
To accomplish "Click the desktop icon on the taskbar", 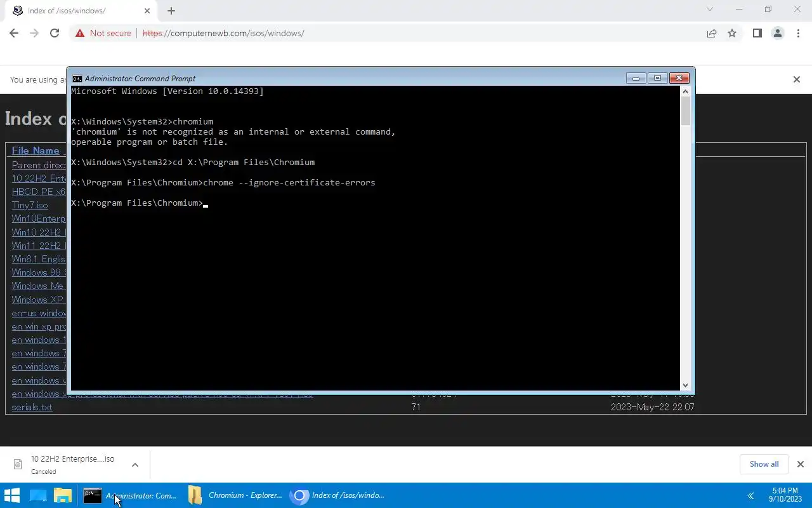I will (x=37, y=495).
